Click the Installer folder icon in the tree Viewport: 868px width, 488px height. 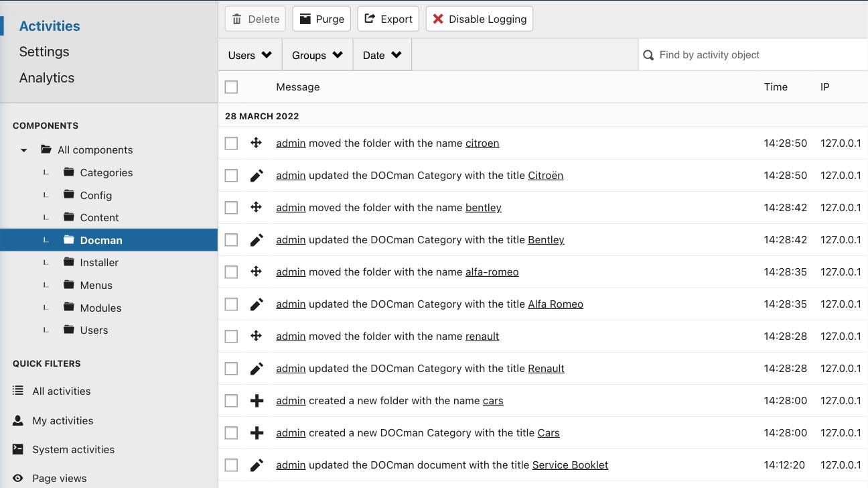pos(69,262)
